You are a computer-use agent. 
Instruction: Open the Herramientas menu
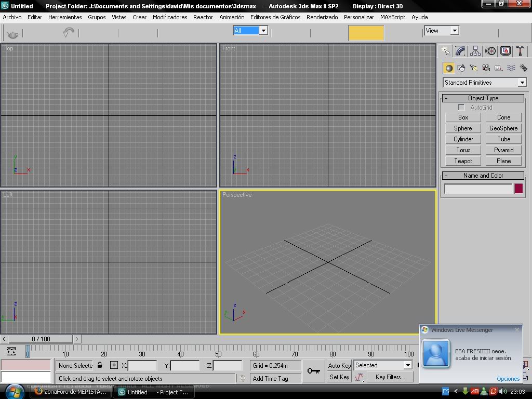65,17
